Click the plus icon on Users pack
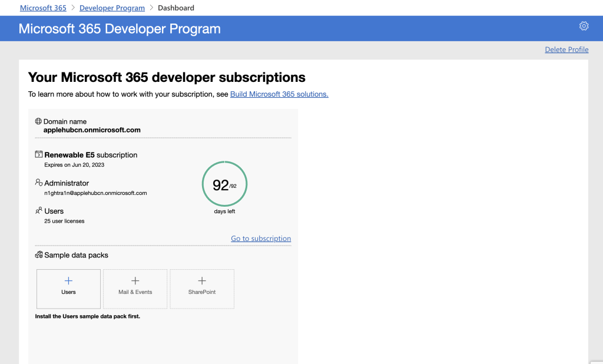The image size is (603, 364). [68, 281]
